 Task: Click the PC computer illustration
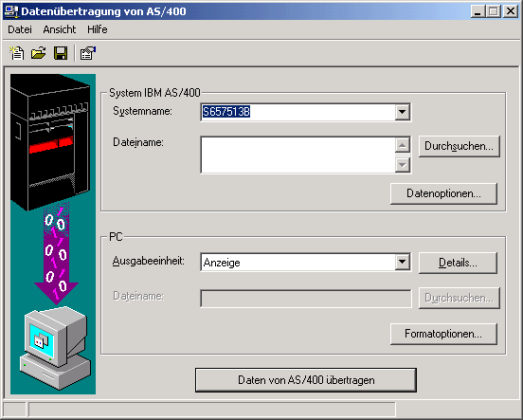[55, 348]
